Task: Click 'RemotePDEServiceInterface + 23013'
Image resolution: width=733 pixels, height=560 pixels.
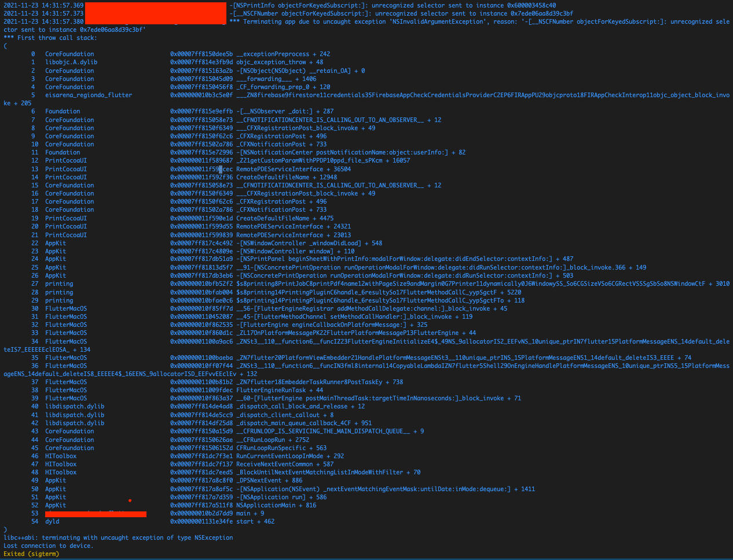Action: point(294,235)
